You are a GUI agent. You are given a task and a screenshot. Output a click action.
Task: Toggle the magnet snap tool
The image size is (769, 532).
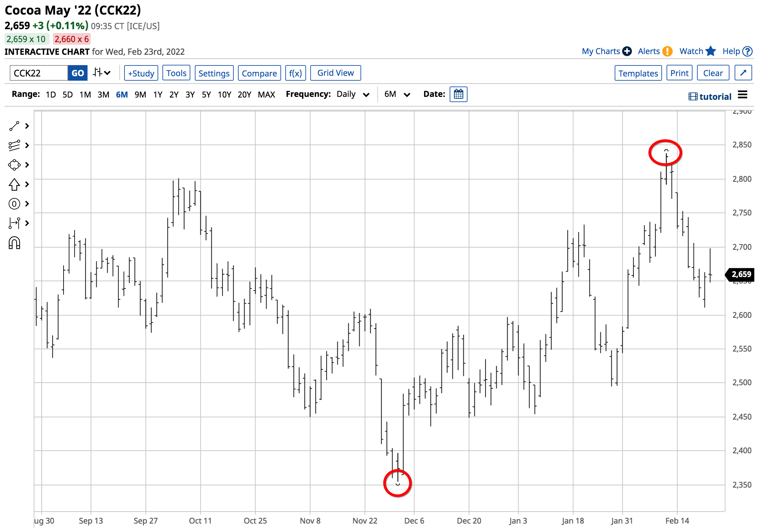click(14, 244)
